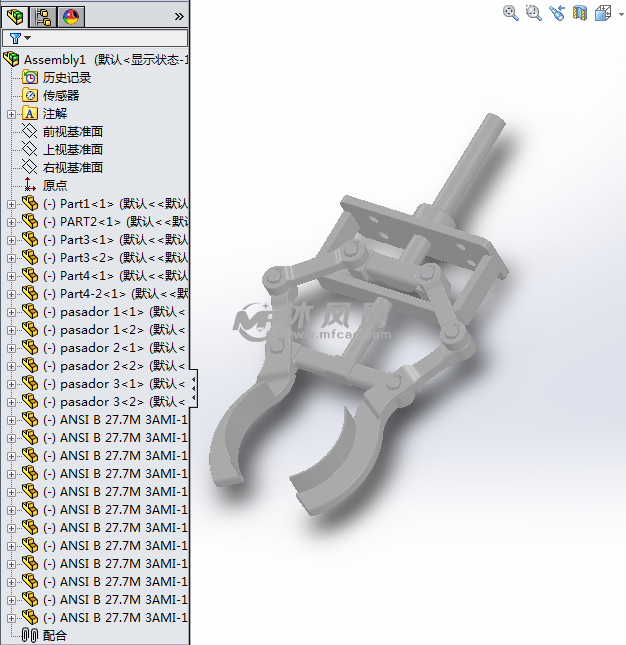This screenshot has width=626, height=645.
Task: Click the Part4-2<1> component icon
Action: tap(30, 293)
